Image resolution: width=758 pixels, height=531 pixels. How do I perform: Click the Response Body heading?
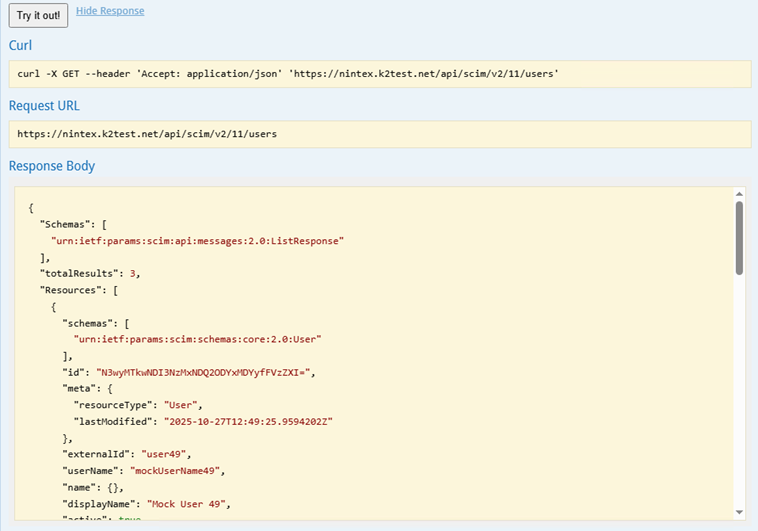point(52,165)
